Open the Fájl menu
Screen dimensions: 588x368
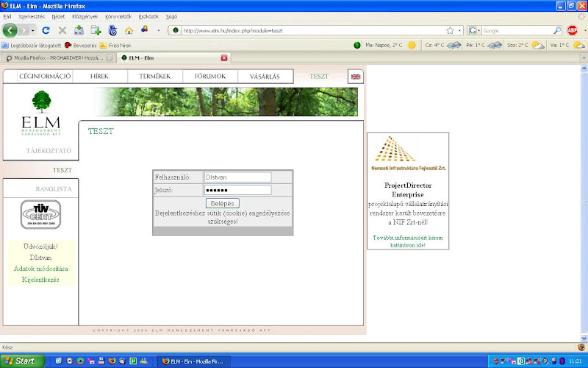tap(7, 16)
